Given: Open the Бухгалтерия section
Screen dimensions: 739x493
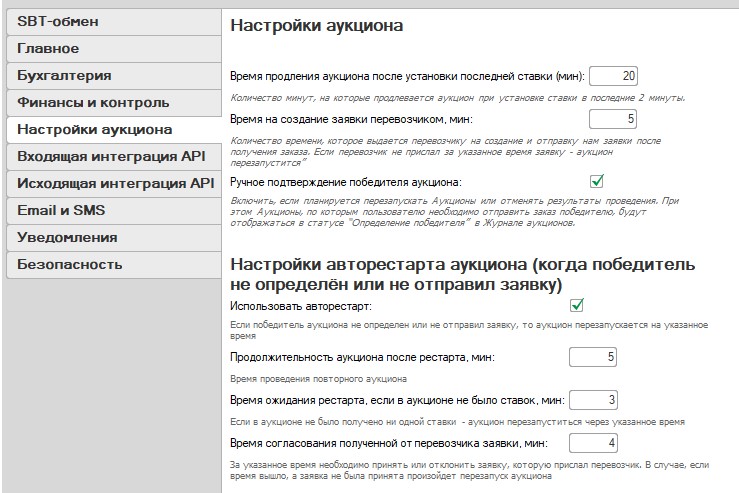Looking at the screenshot, I should (114, 75).
